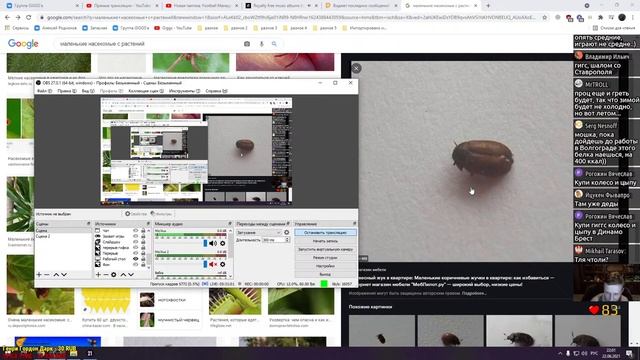
Task: Click the Google search input field
Action: (x=149, y=44)
